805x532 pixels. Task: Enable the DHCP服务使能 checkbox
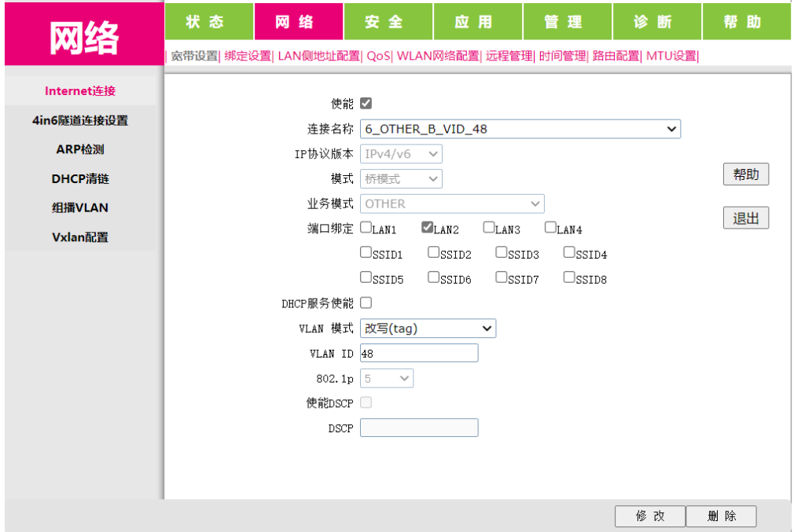[366, 303]
